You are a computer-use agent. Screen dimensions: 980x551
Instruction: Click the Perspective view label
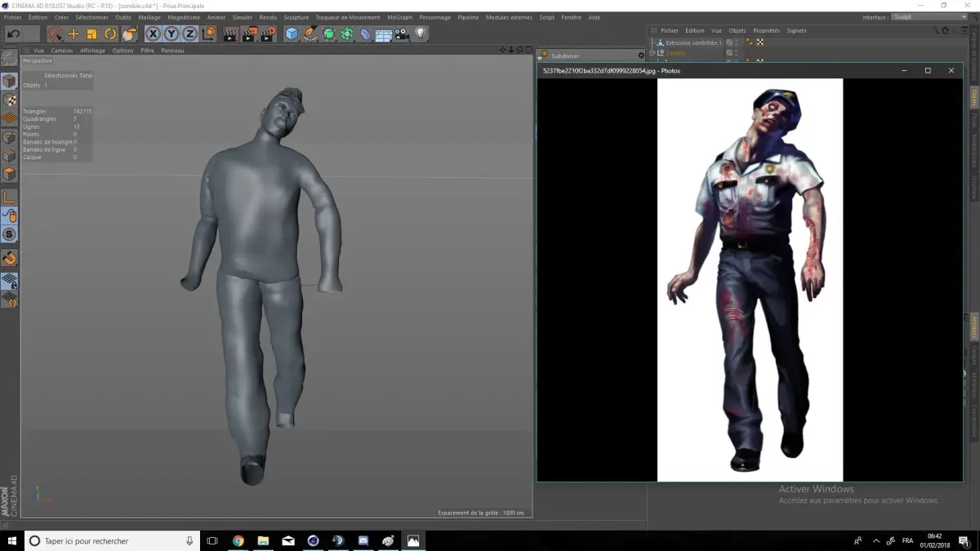tap(38, 60)
